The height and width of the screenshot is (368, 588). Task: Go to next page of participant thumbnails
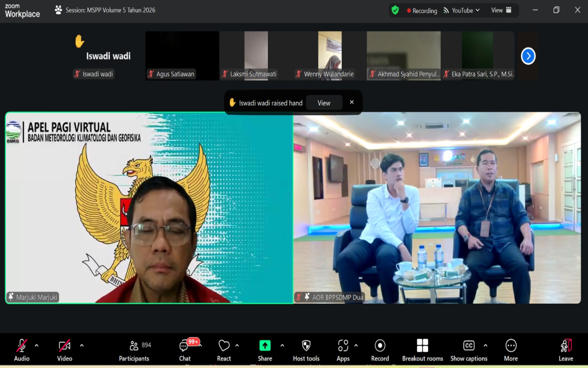coord(528,56)
